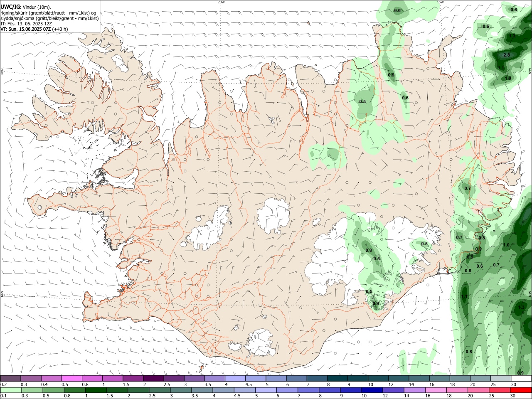This screenshot has width=532, height=399.
Task: Click the white 30+ swatch in top legend row
Action: (x=521, y=378)
